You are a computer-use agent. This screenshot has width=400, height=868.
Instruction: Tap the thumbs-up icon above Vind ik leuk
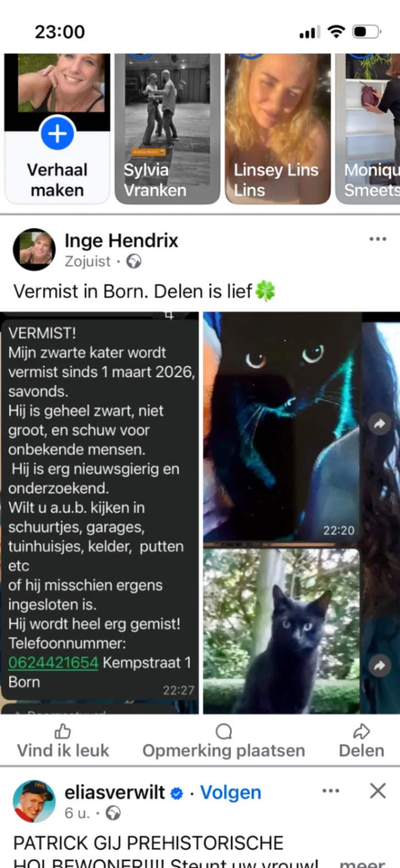(63, 731)
